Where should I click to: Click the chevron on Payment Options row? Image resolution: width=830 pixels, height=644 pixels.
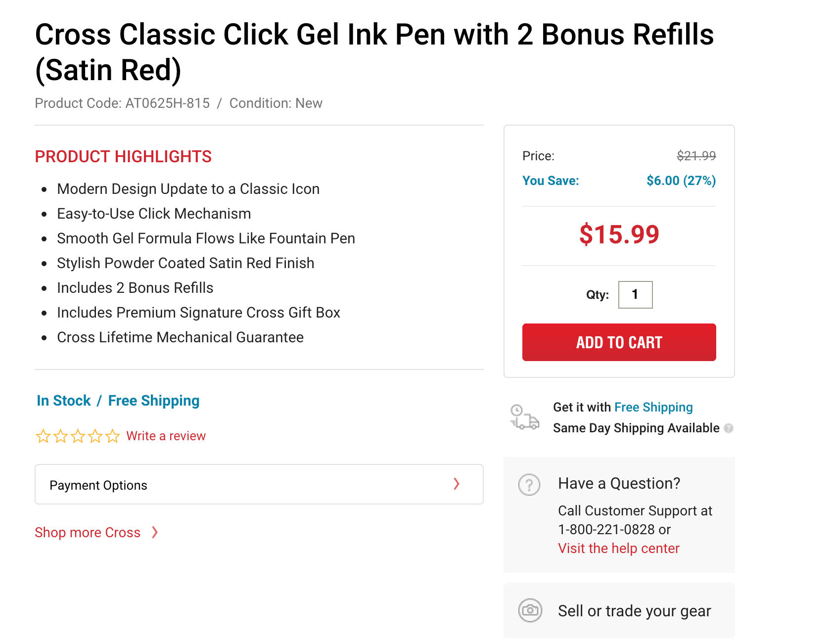click(456, 485)
